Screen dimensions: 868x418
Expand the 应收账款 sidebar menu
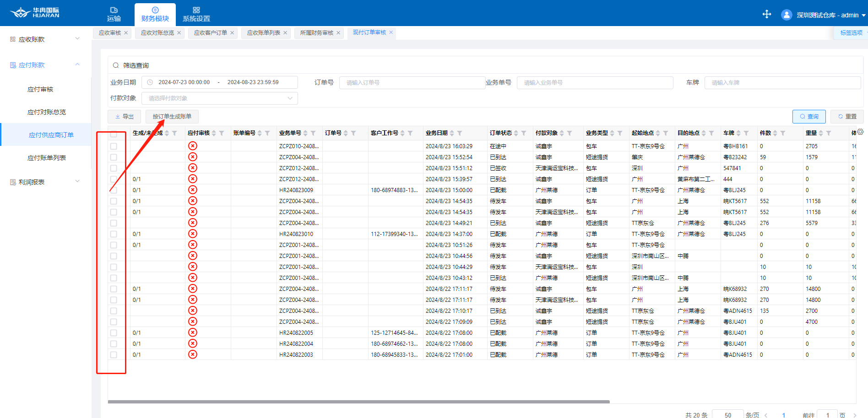click(x=45, y=39)
